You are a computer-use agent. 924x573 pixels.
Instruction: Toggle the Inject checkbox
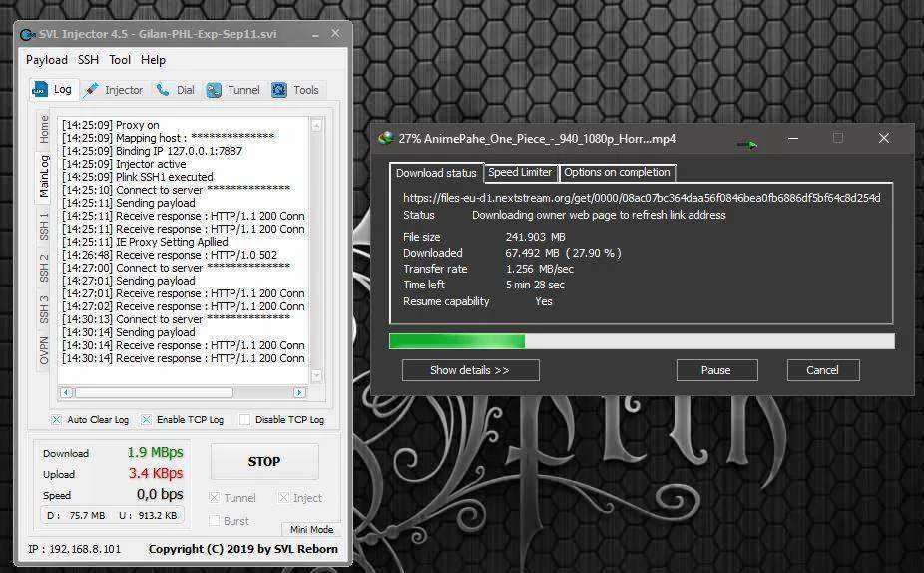[x=283, y=497]
